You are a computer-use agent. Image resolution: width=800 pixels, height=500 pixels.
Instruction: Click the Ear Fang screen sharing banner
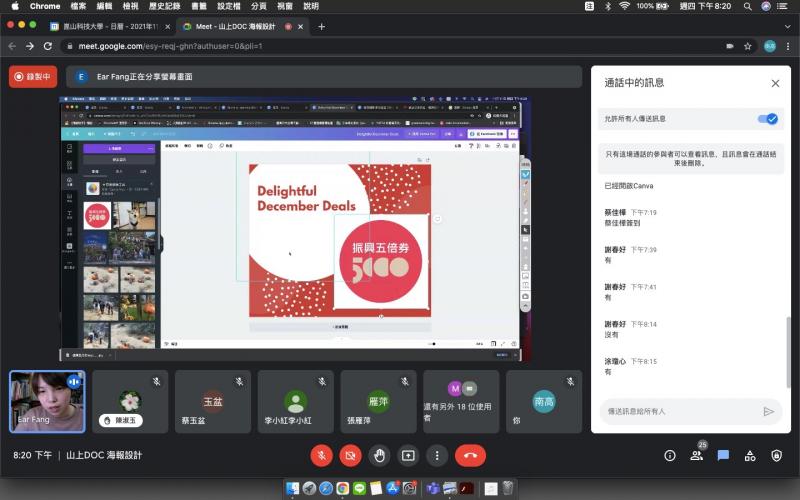point(324,77)
